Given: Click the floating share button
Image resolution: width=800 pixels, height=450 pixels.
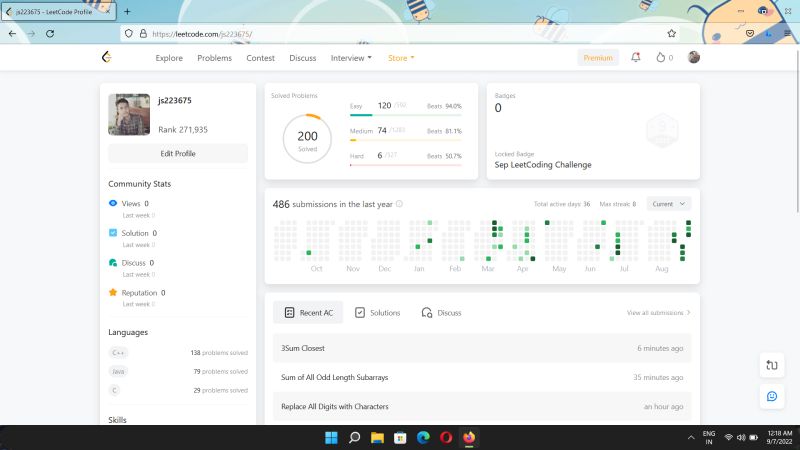Looking at the screenshot, I should (771, 365).
